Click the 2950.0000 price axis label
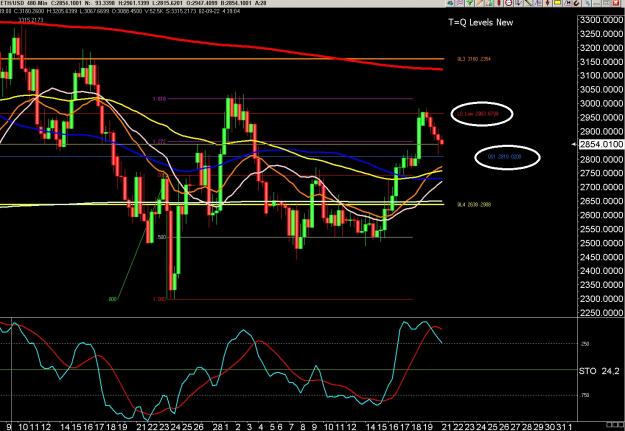The image size is (625, 431). point(601,118)
